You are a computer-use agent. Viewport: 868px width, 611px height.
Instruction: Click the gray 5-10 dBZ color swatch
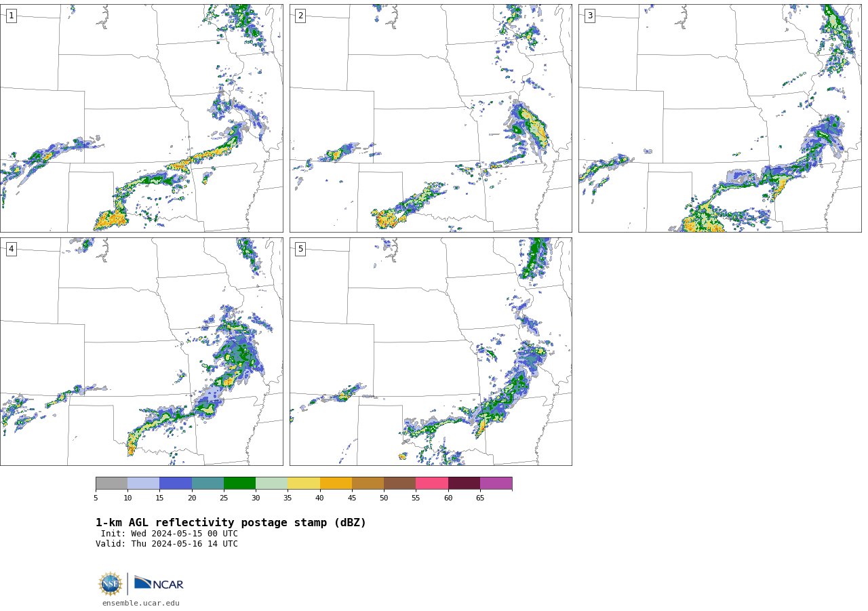[x=111, y=484]
